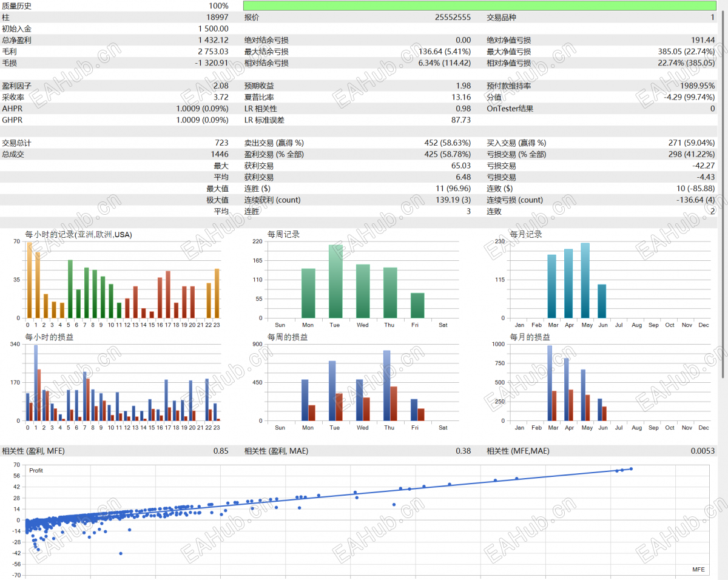Select the correlation value 0.85
728x580 pixels.
coord(221,451)
